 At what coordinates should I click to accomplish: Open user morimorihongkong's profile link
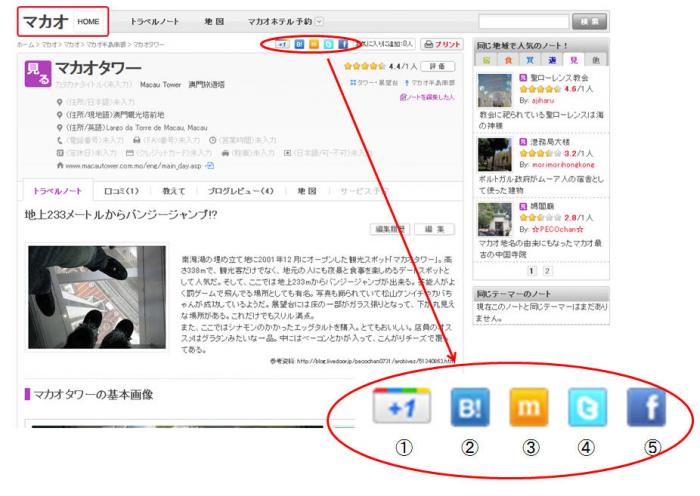click(563, 165)
